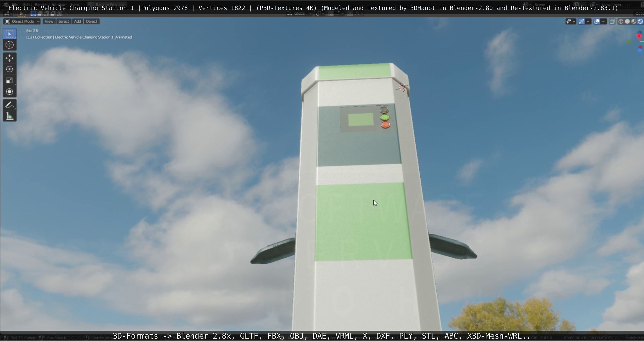Open the object types visibility popover
The width and height of the screenshot is (644, 341).
coord(571,22)
